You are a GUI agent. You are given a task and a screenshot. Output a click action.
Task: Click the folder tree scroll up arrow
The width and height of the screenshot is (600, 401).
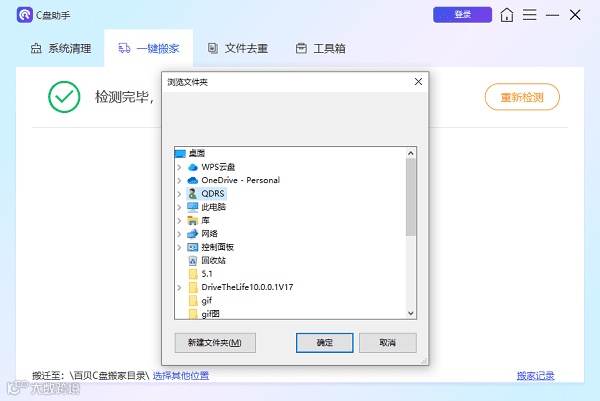click(411, 153)
